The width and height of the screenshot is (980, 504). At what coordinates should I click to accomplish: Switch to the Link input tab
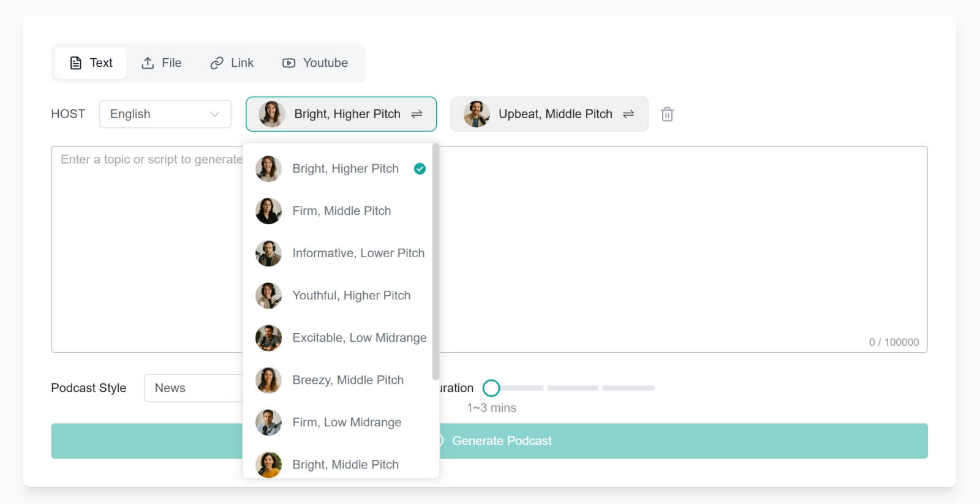click(x=232, y=63)
